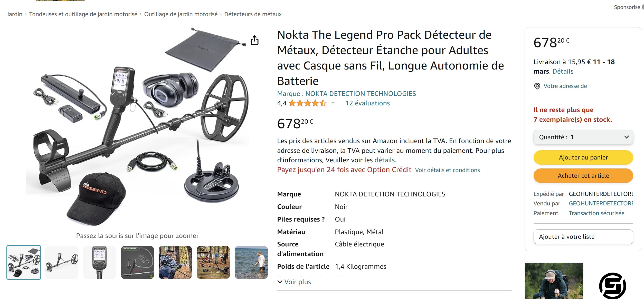Screen dimensions: 644x299
Task: Open the 12 évaluations link
Action: [367, 103]
